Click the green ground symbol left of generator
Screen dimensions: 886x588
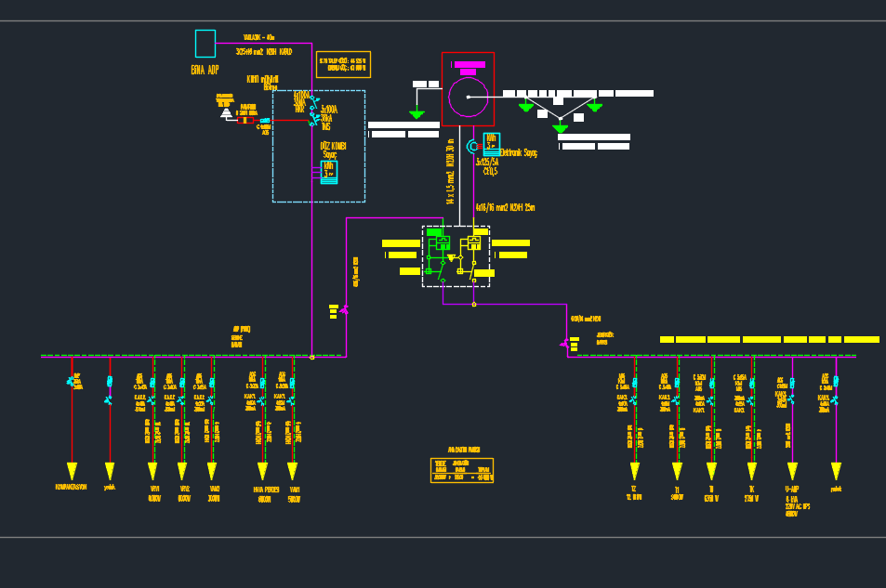tap(417, 114)
